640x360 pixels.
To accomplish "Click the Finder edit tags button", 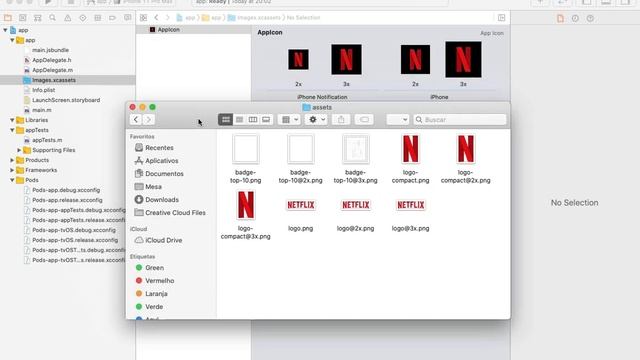I will coord(364,120).
